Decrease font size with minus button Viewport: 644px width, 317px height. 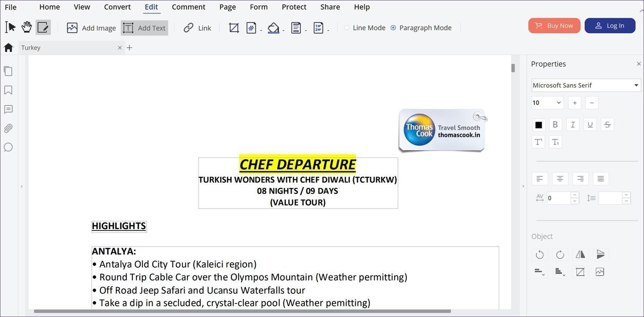coord(592,103)
